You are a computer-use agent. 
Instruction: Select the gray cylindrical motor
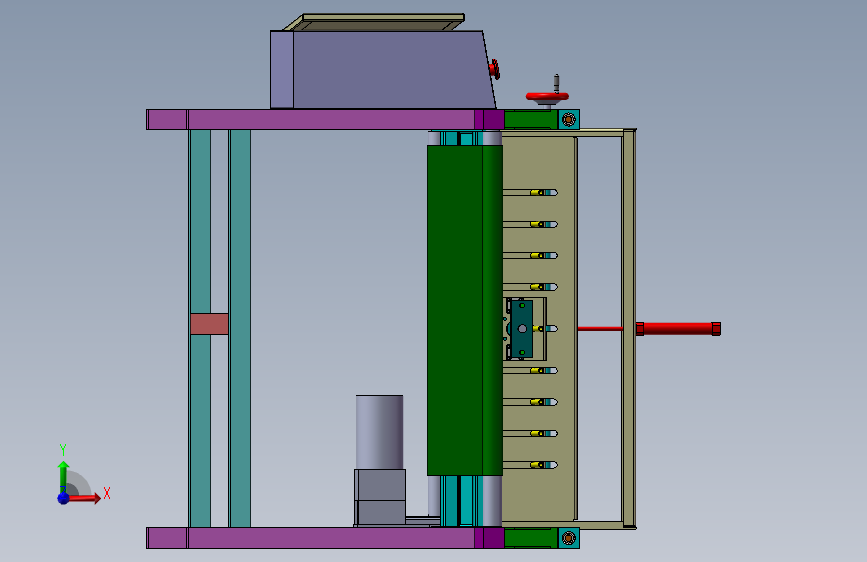click(x=379, y=432)
